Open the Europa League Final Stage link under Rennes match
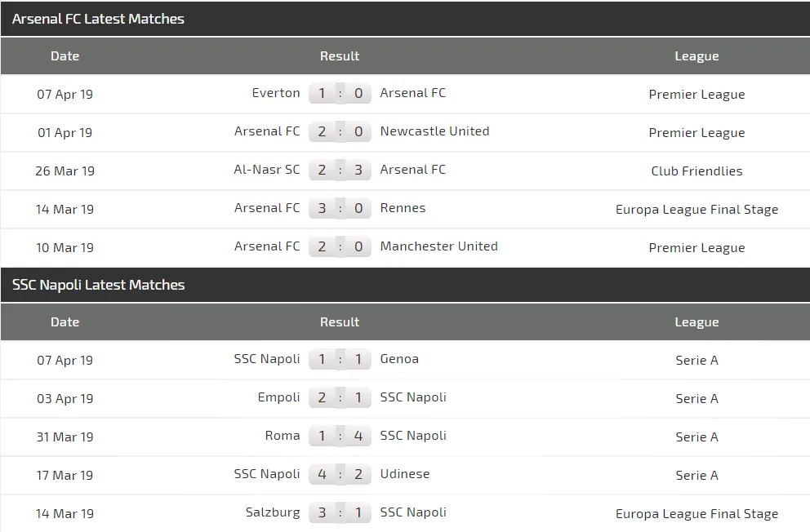810x532 pixels. [697, 209]
